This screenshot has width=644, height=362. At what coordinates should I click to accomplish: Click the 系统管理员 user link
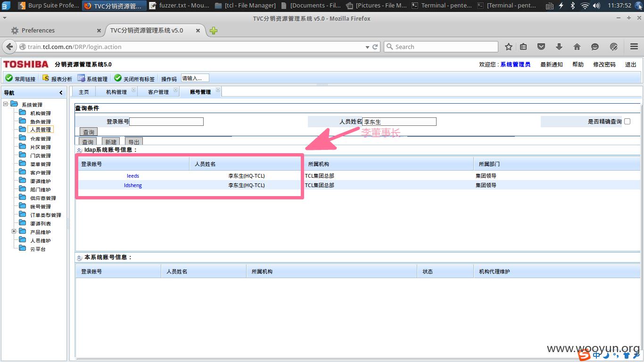tap(515, 65)
